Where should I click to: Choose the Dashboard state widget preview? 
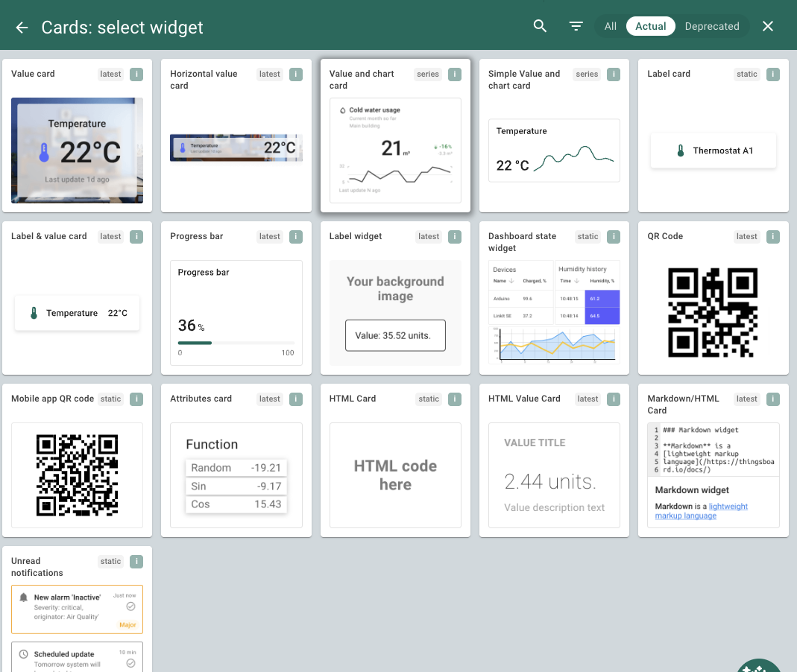tap(554, 313)
